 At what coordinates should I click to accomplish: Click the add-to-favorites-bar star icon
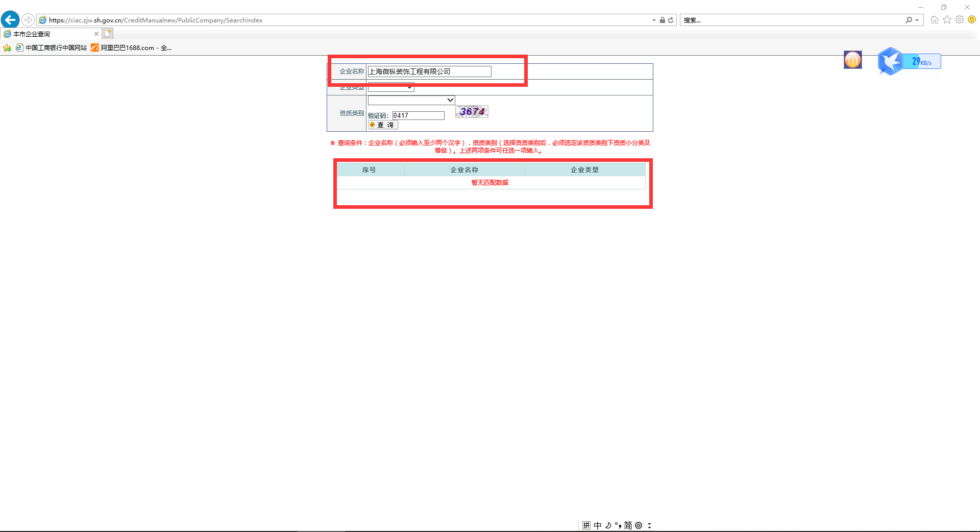7,48
